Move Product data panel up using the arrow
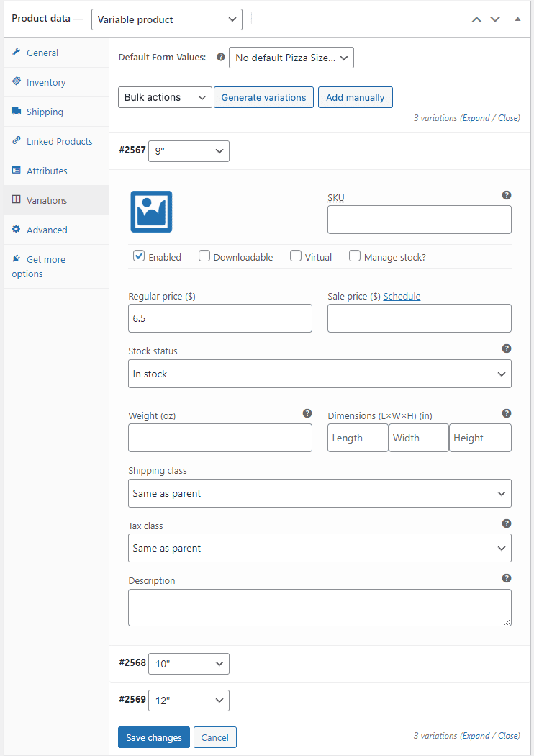This screenshot has height=756, width=534. [x=476, y=19]
